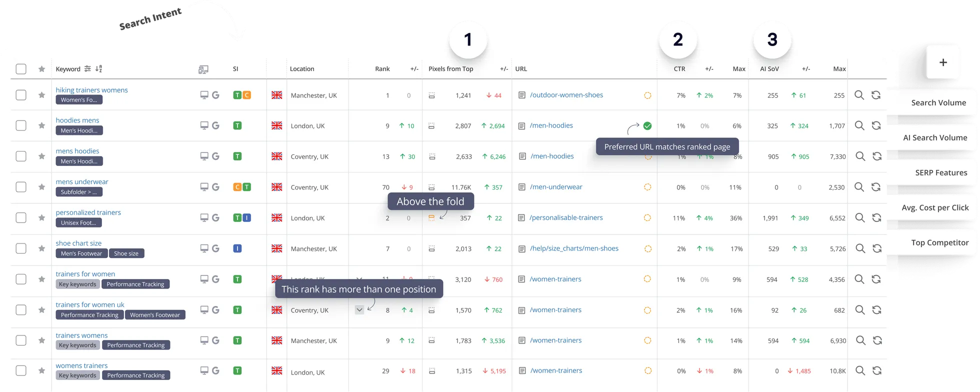Sort keywords with the sort icon
Image resolution: width=980 pixels, height=392 pixels.
[99, 68]
